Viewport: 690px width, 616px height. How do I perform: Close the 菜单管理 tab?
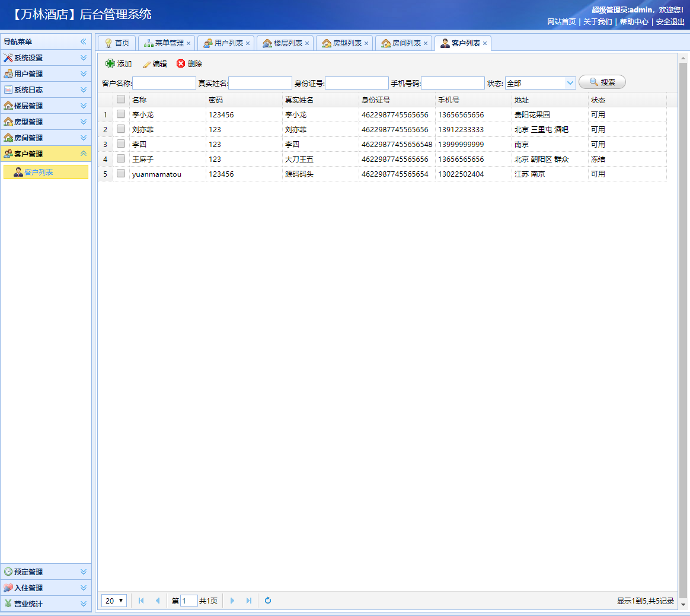pyautogui.click(x=189, y=43)
